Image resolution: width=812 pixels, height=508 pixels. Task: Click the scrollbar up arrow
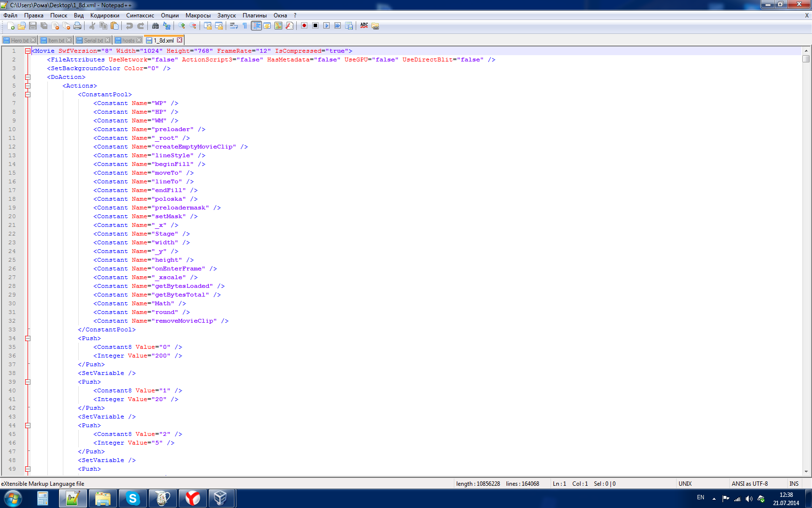tap(806, 50)
